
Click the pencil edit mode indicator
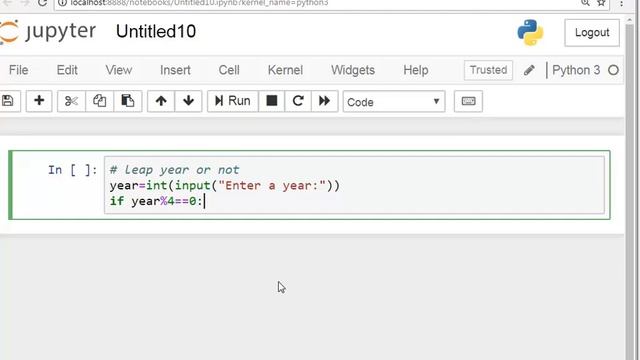[x=529, y=71]
